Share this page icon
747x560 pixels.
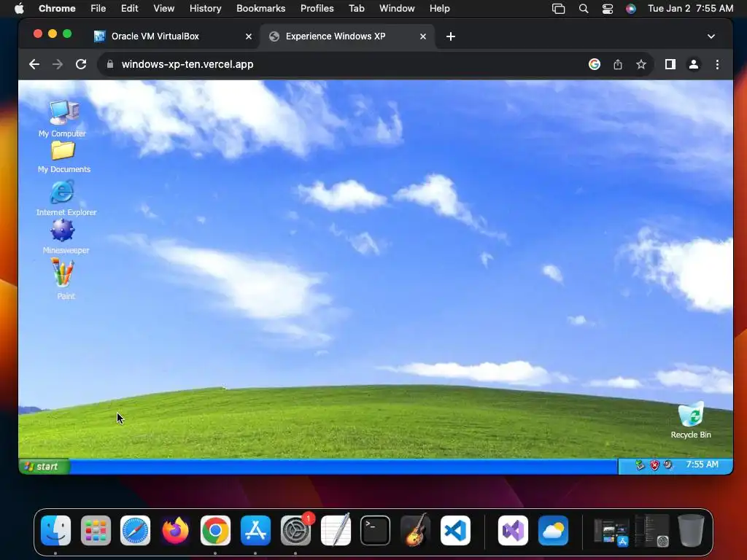618,64
